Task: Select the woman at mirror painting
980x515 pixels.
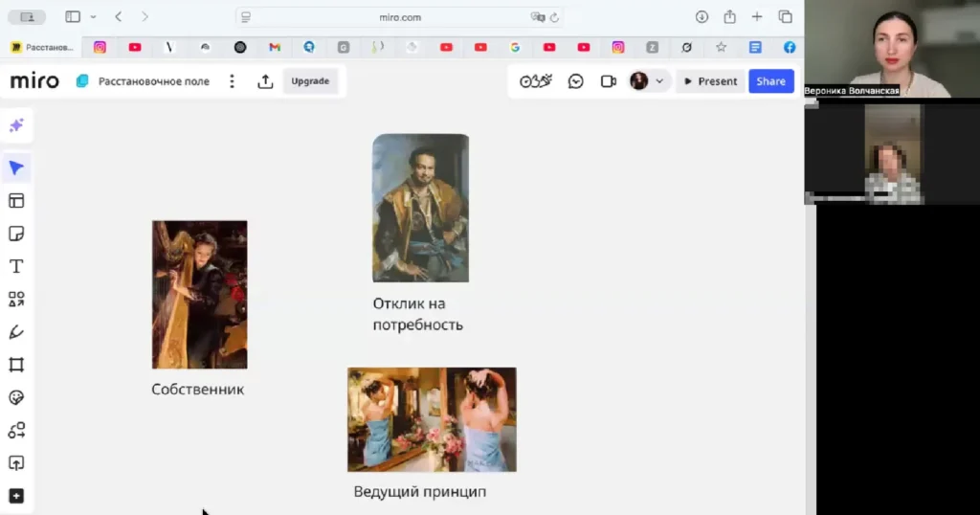Action: (432, 419)
